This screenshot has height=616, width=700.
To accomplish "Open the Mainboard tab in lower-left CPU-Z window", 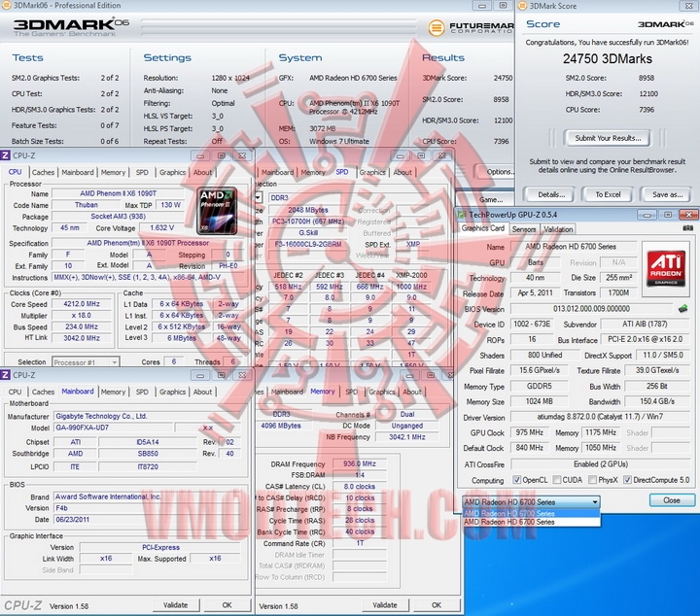I will pyautogui.click(x=78, y=392).
